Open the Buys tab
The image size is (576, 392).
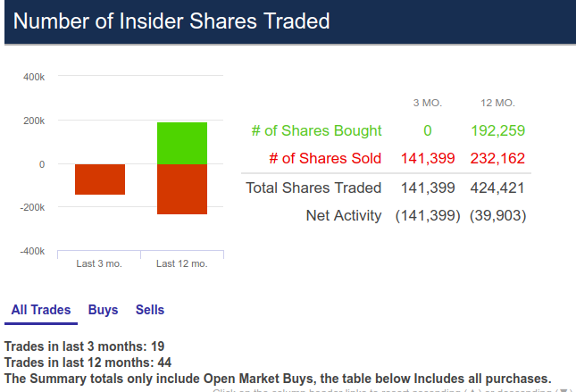click(103, 310)
